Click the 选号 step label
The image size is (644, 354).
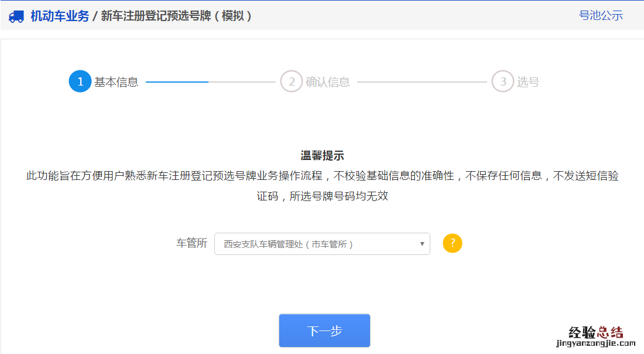[526, 81]
